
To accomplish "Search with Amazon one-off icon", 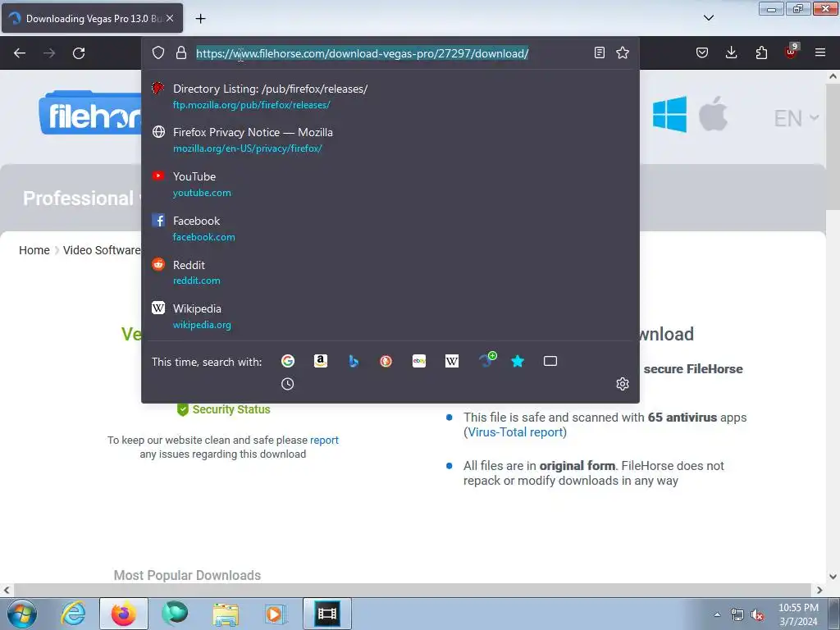I will 321,361.
